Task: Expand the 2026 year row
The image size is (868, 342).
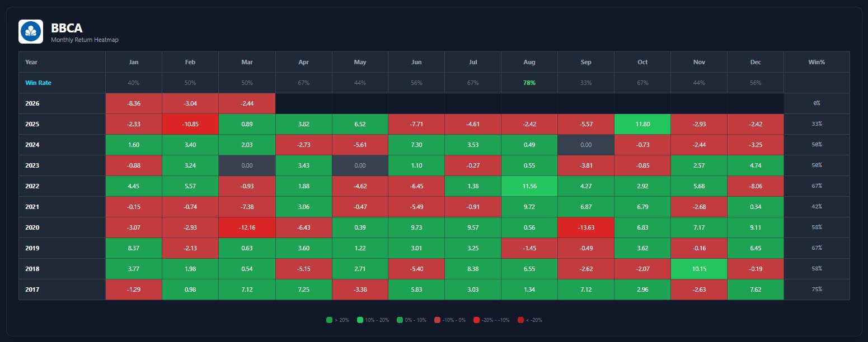Action: point(32,103)
